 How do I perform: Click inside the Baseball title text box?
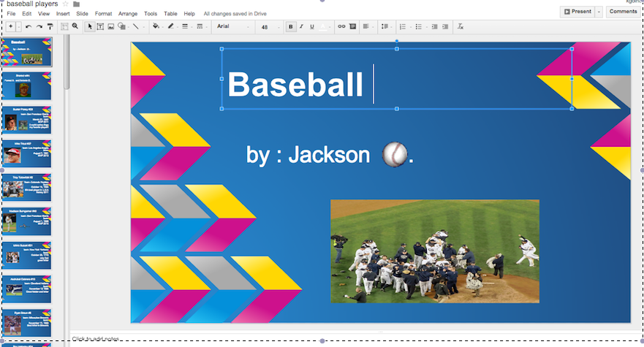coord(397,79)
